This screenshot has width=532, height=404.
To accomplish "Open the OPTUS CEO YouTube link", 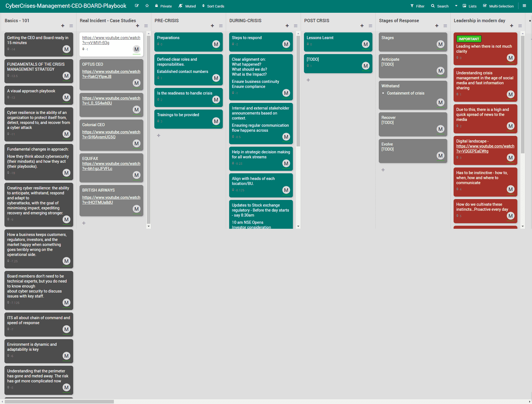I will click(x=111, y=74).
